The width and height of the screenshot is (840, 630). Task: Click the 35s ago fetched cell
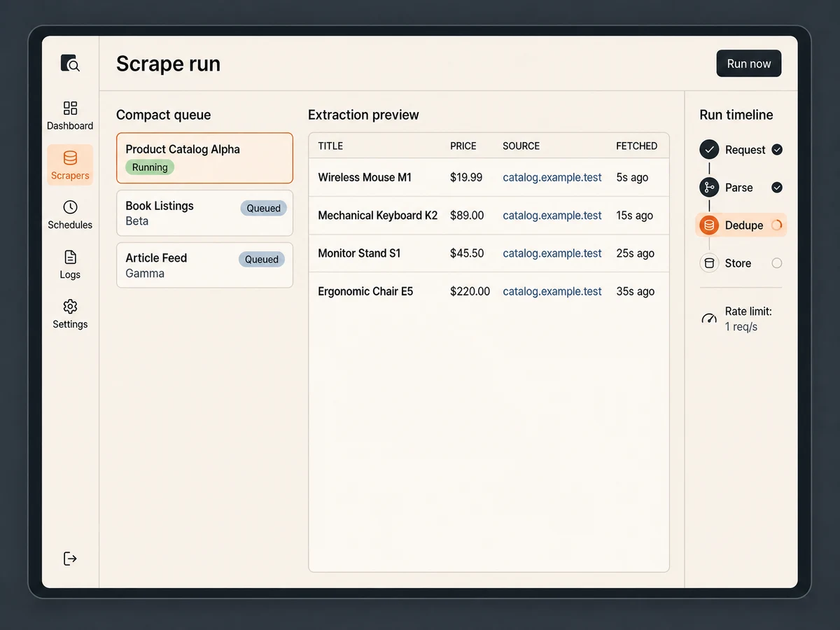coord(636,291)
